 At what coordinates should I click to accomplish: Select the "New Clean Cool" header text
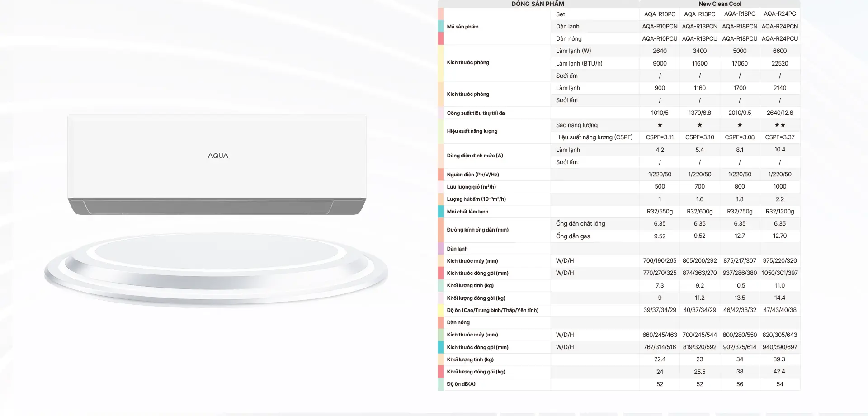click(720, 4)
